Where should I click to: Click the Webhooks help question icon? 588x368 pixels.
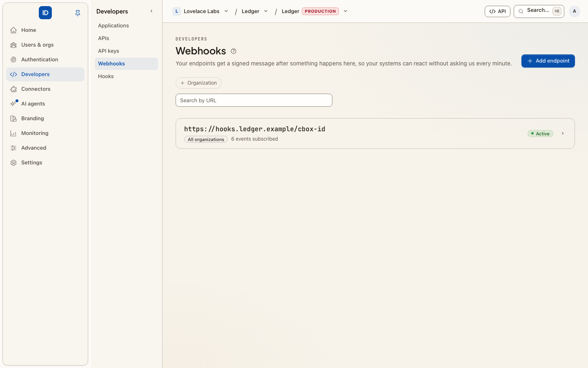[234, 51]
